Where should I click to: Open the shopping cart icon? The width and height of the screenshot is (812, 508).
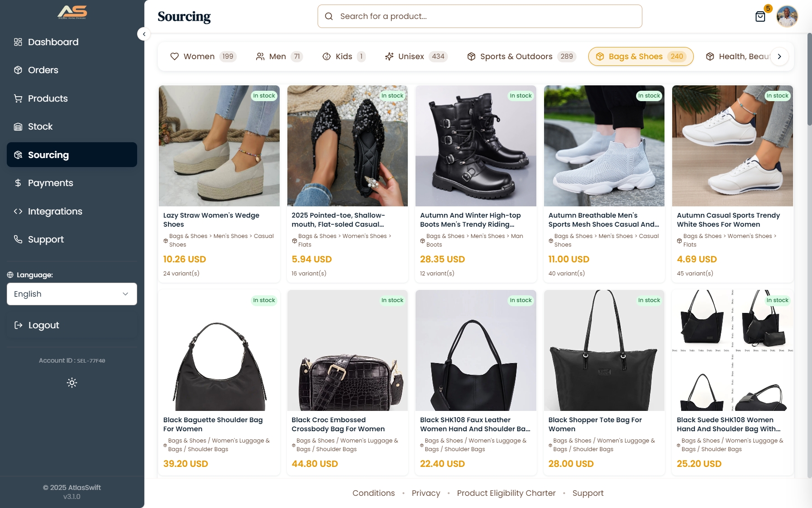pos(760,17)
